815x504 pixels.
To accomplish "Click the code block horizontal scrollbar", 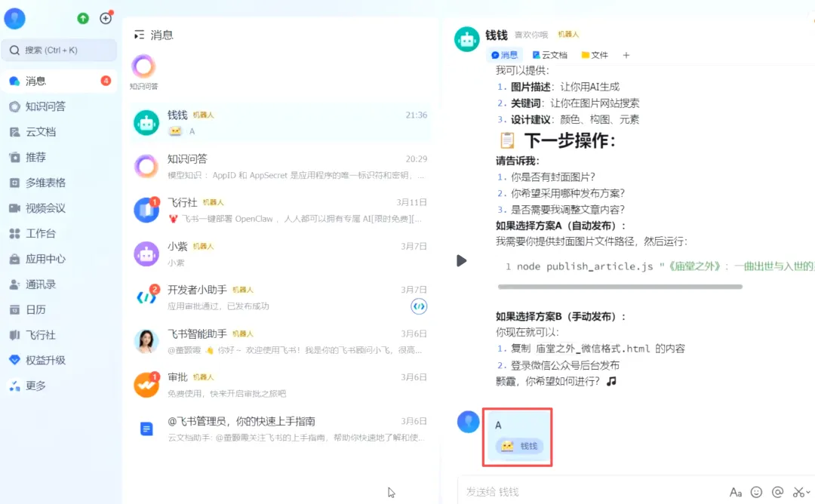I will (x=620, y=286).
